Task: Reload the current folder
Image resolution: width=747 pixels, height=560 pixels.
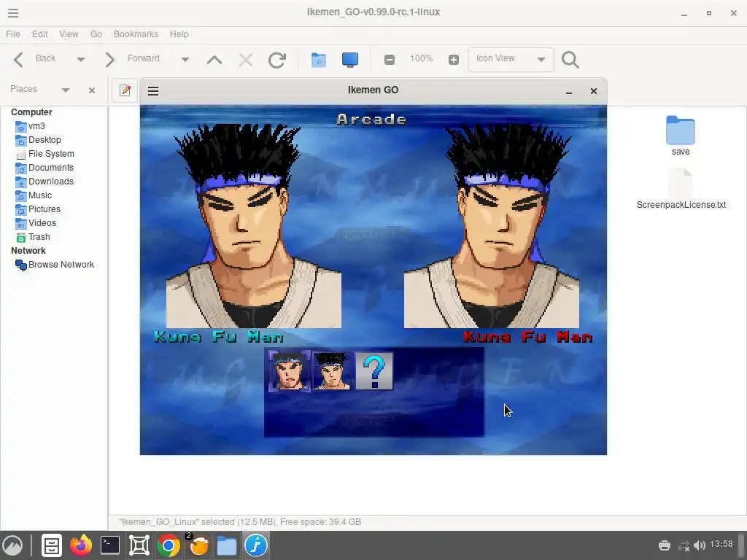Action: (276, 60)
